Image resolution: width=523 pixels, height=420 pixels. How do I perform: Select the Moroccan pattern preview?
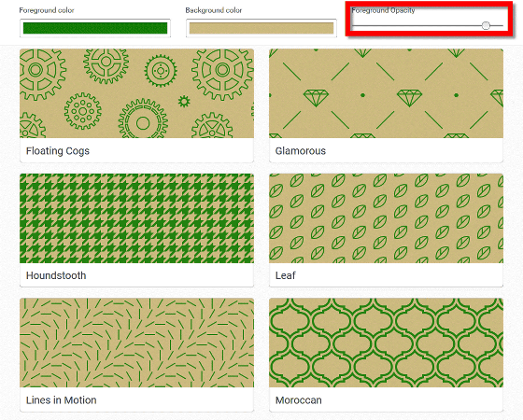point(386,343)
